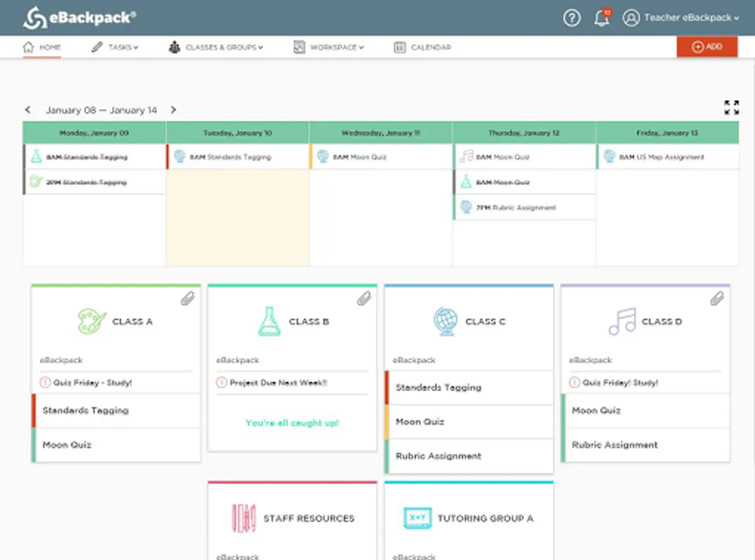
Task: Open Tuesday's 8AM Standards Tagging event
Action: tap(238, 157)
